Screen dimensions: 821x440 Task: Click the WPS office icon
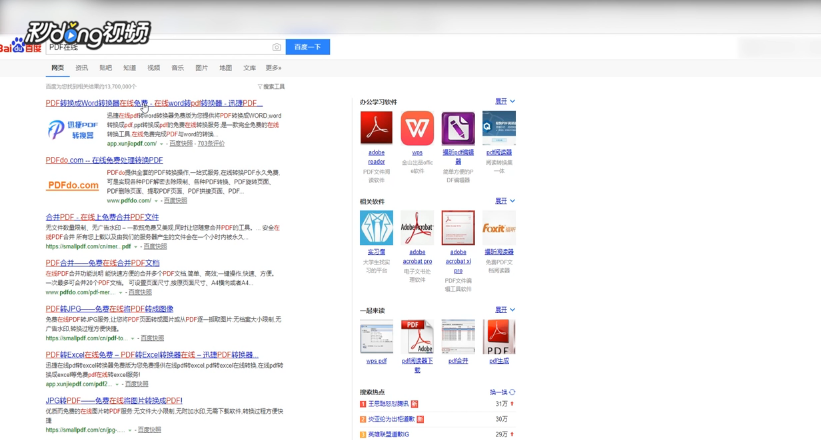(417, 128)
